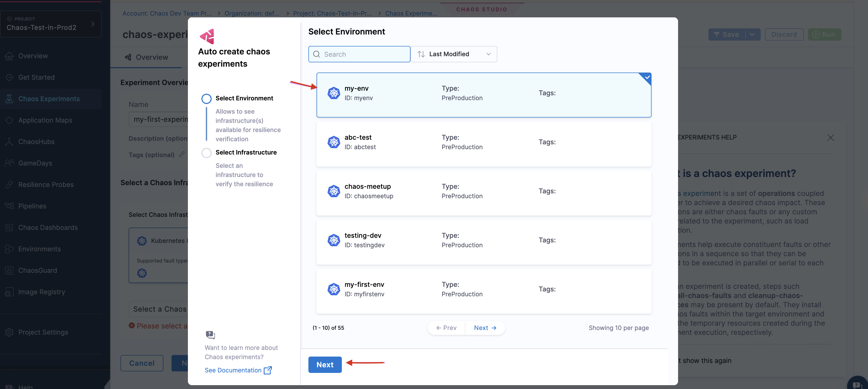Open Chaos Experiments breadcrumb link
The width and height of the screenshot is (868, 389).
tap(411, 14)
